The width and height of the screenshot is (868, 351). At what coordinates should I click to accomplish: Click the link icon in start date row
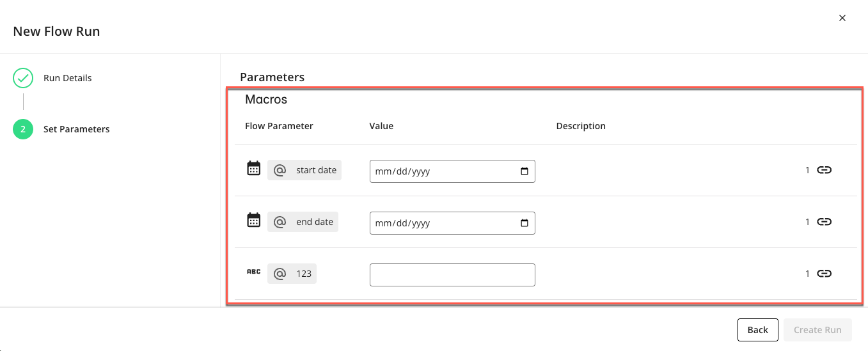click(825, 170)
